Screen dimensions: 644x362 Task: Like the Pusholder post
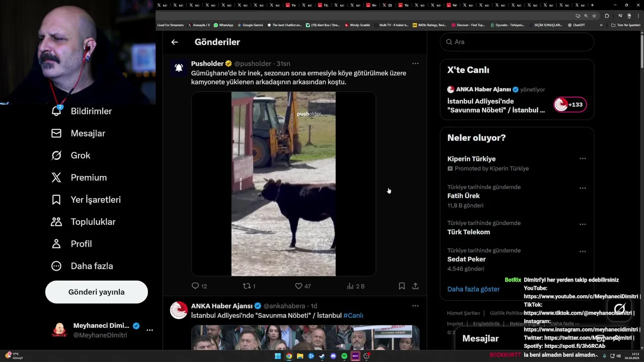point(302,286)
